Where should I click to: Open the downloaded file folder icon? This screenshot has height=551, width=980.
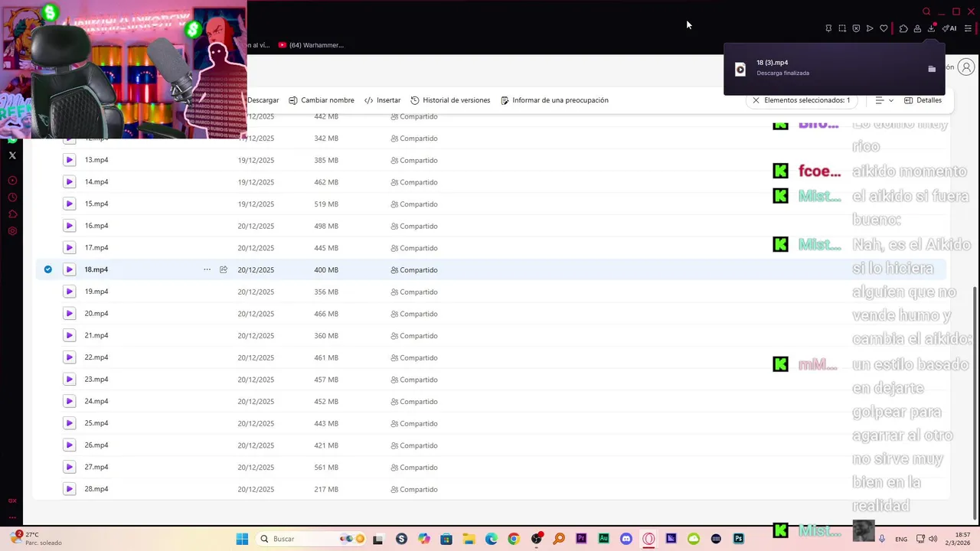pyautogui.click(x=932, y=69)
